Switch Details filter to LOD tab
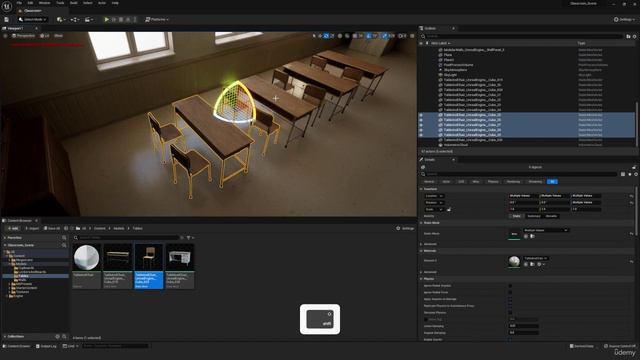The height and width of the screenshot is (360, 640). coord(461,182)
